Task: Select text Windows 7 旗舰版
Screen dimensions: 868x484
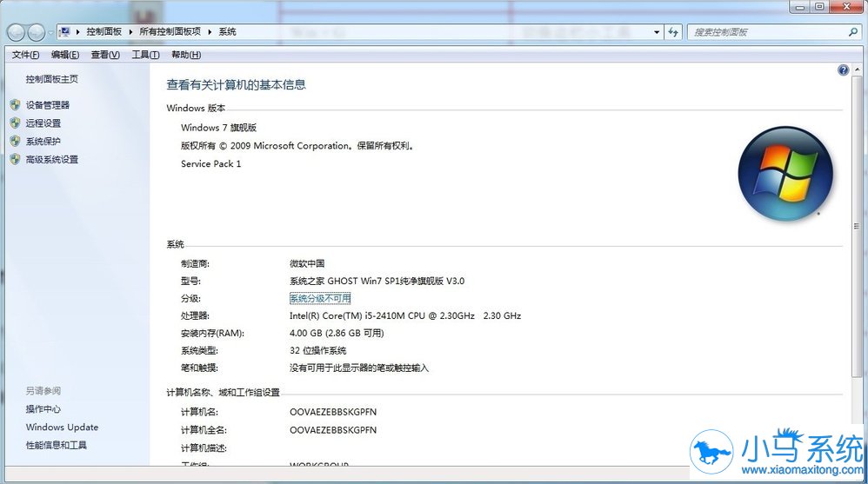Action: (x=218, y=127)
